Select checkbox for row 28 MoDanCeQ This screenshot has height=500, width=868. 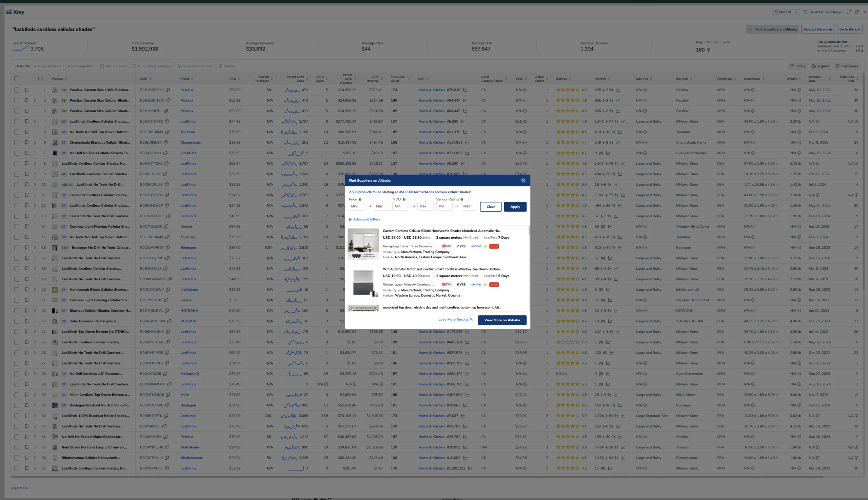[x=17, y=374]
